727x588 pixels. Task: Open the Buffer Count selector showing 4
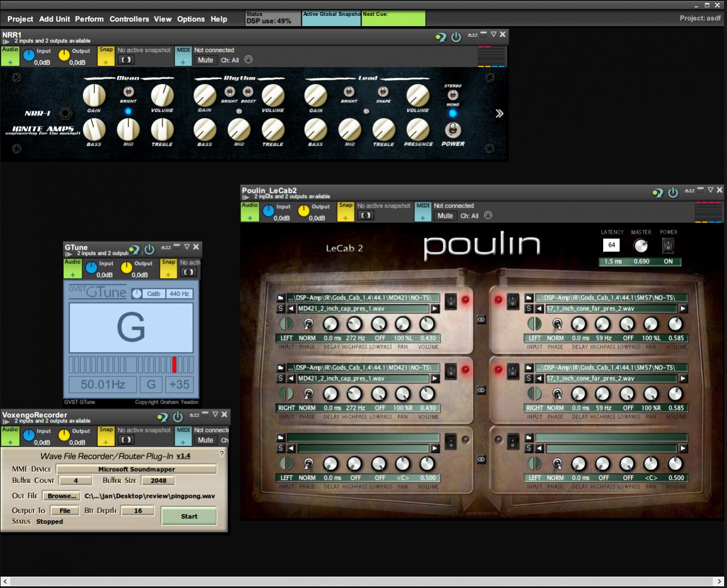point(75,481)
